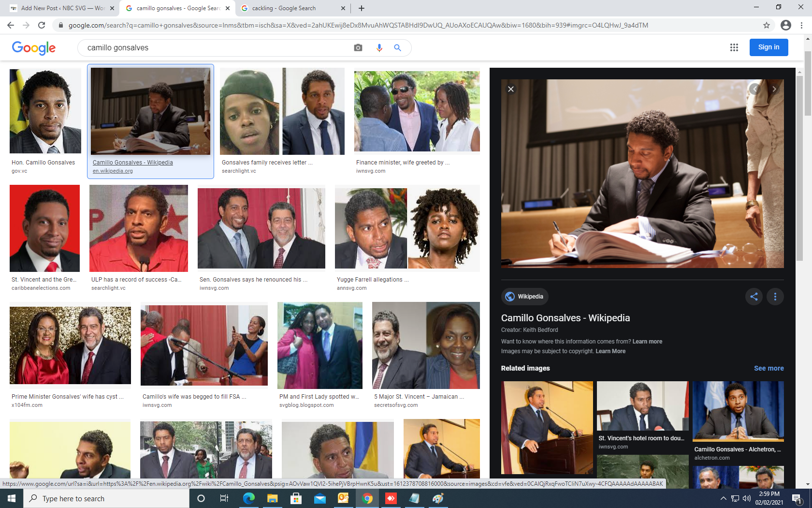This screenshot has width=812, height=508.
Task: Open the 'See more' related images link
Action: pos(768,368)
